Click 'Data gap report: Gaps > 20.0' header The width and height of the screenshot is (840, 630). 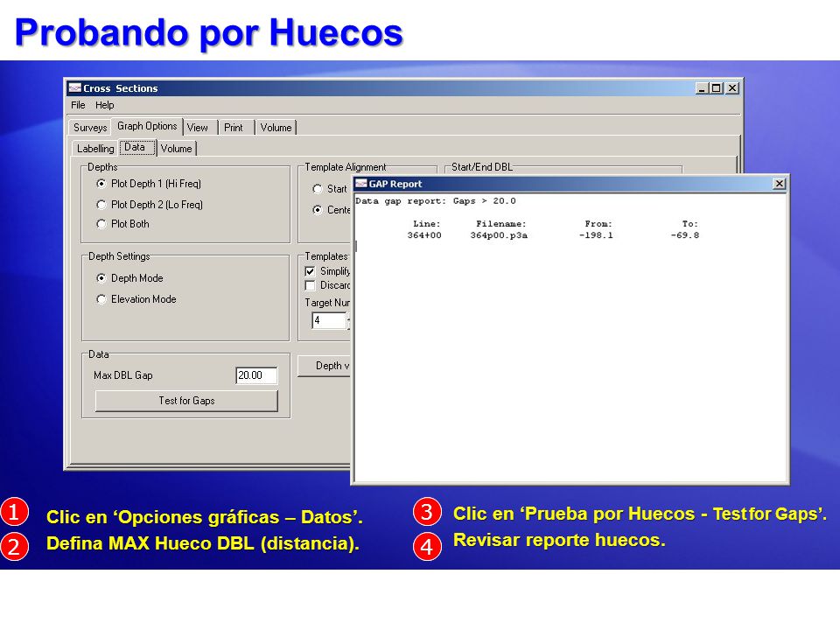pyautogui.click(x=436, y=201)
